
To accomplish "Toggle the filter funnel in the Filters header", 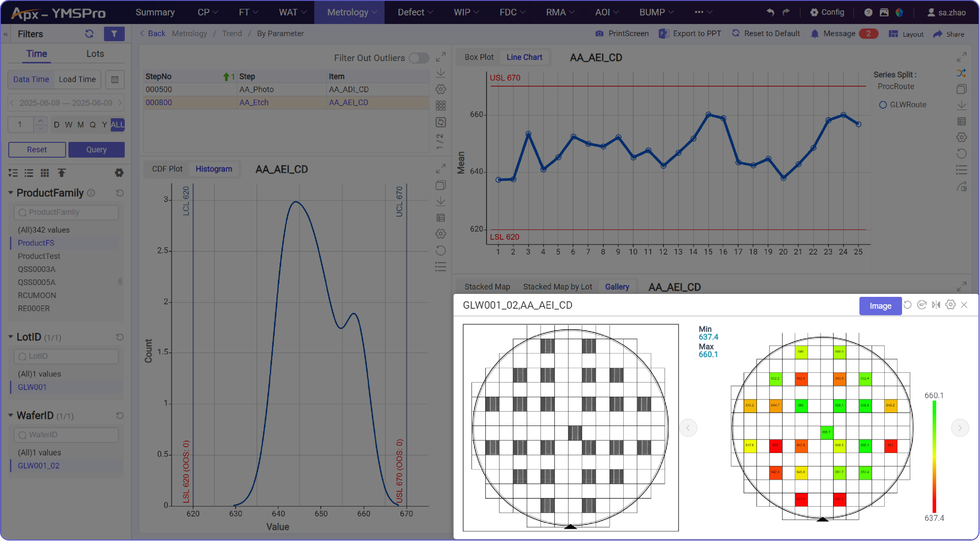I will (114, 34).
